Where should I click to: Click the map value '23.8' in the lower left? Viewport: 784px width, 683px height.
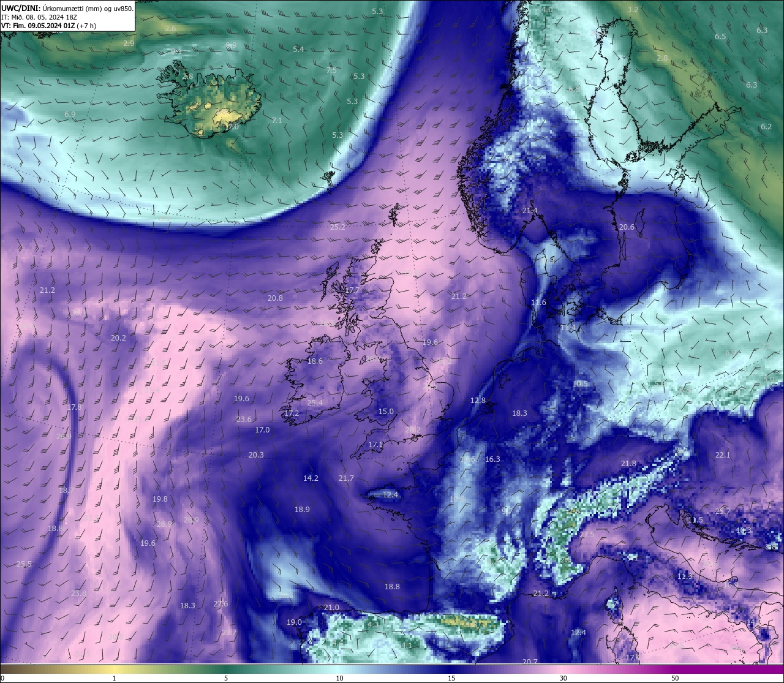coord(78,594)
